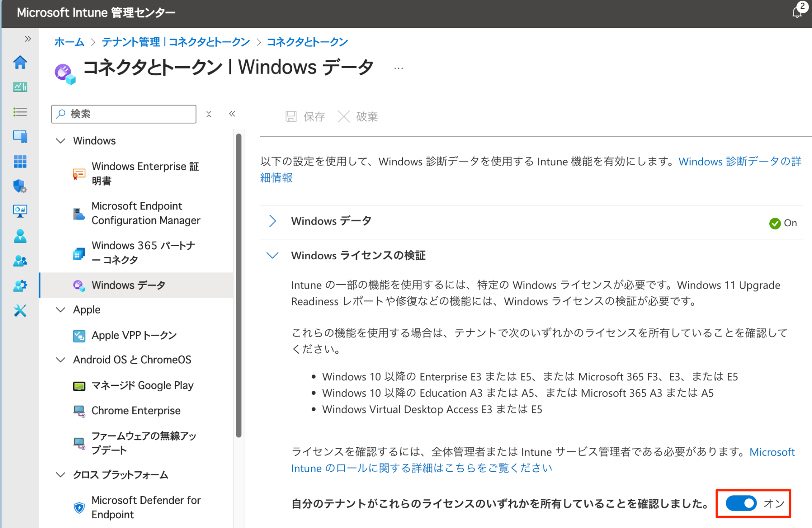This screenshot has height=528, width=812.
Task: Open the Groups icon in the sidebar
Action: 20,260
